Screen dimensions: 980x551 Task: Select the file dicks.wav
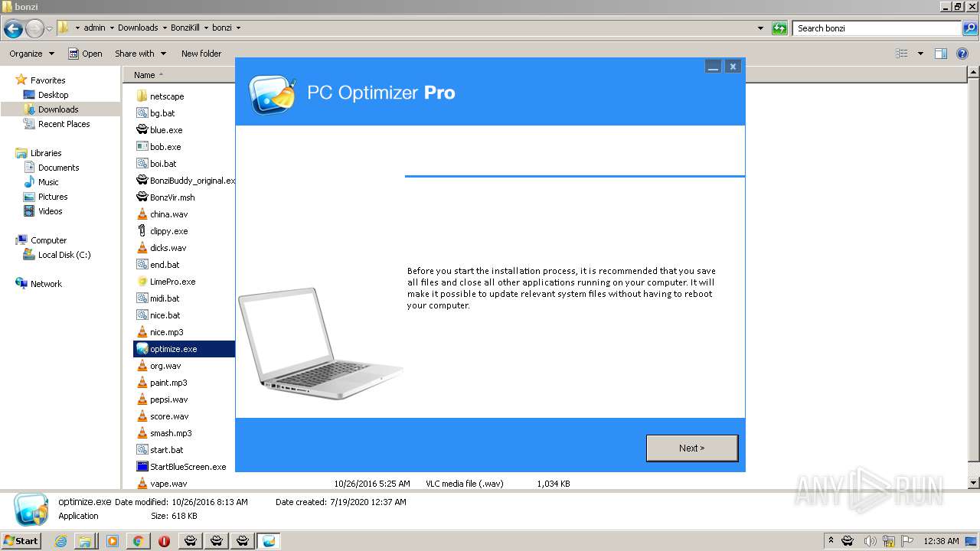(168, 248)
